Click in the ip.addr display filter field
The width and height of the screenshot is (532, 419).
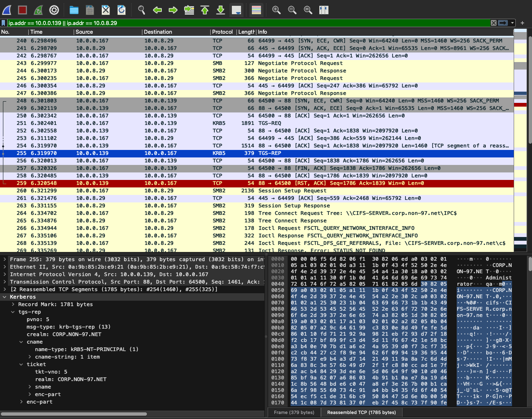click(248, 23)
